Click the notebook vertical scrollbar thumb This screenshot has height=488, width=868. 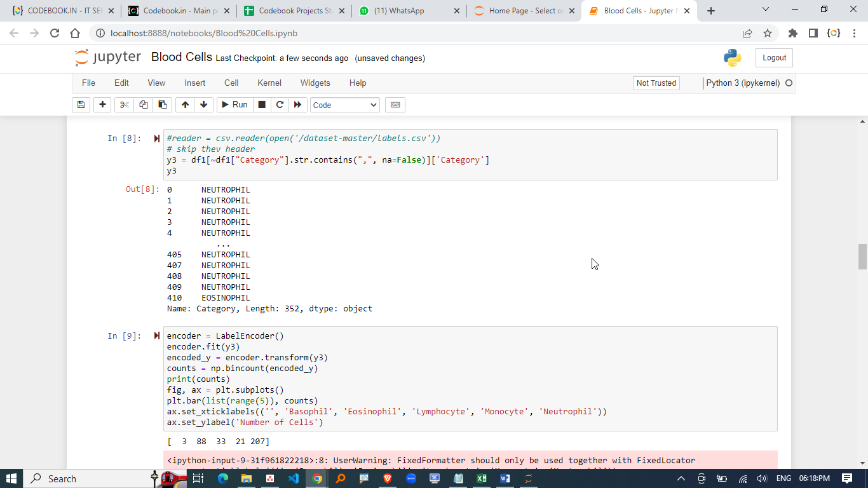(862, 257)
